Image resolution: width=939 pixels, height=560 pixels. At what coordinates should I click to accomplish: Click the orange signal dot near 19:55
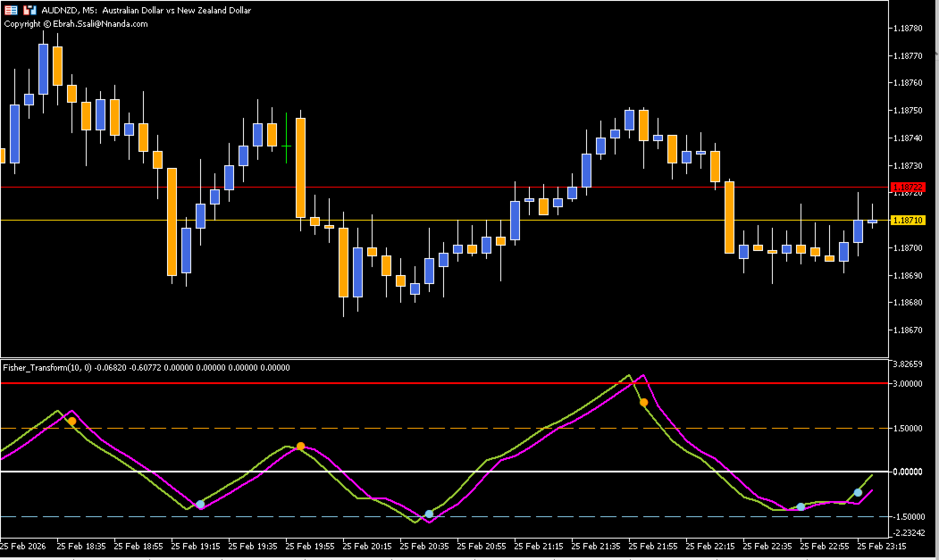[x=300, y=447]
